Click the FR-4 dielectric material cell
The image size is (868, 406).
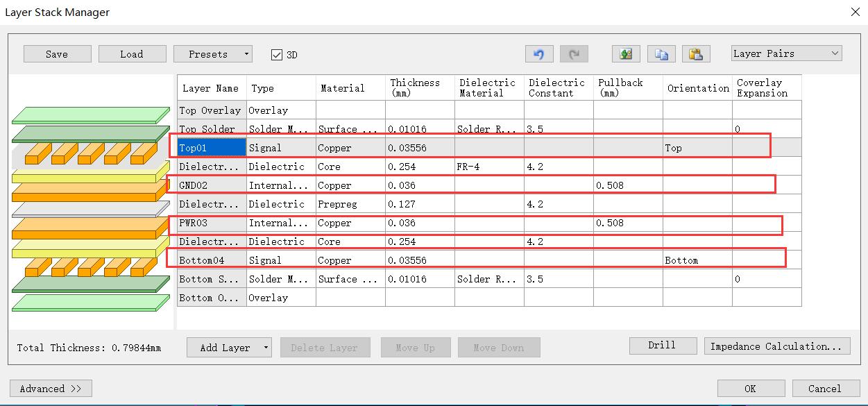click(x=489, y=167)
